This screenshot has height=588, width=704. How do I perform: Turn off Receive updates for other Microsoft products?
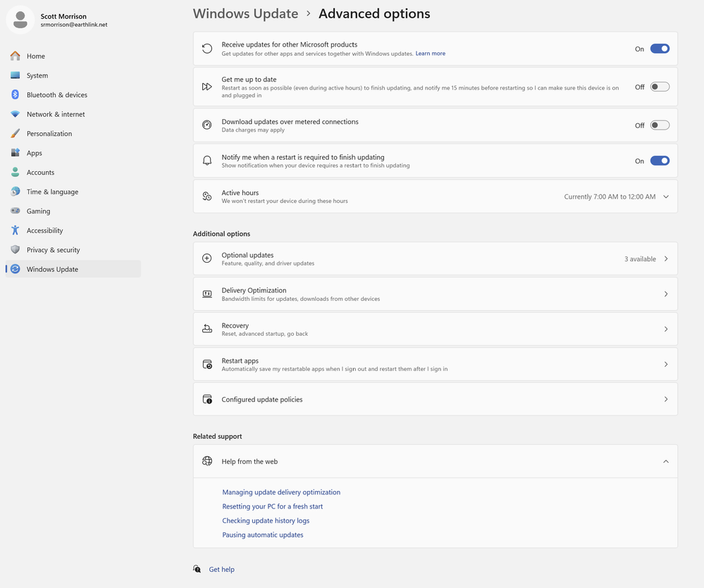pos(660,49)
